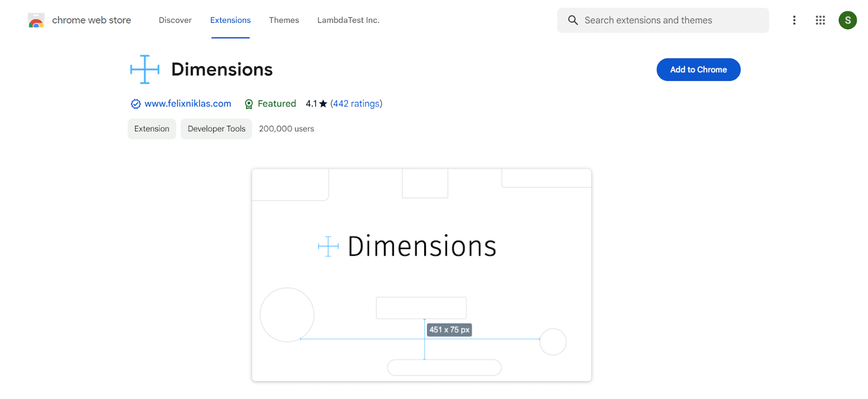Click Add to Chrome button
Image resolution: width=868 pixels, height=399 pixels.
tap(698, 69)
